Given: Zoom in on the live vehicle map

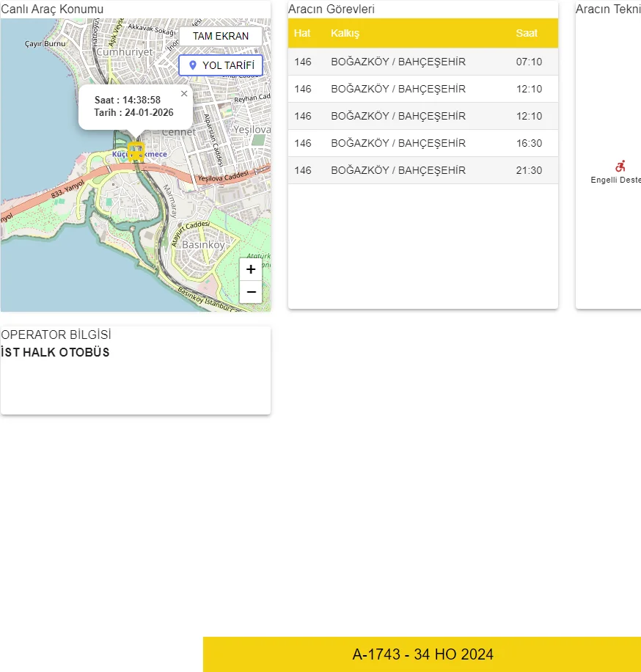Looking at the screenshot, I should pyautogui.click(x=251, y=269).
